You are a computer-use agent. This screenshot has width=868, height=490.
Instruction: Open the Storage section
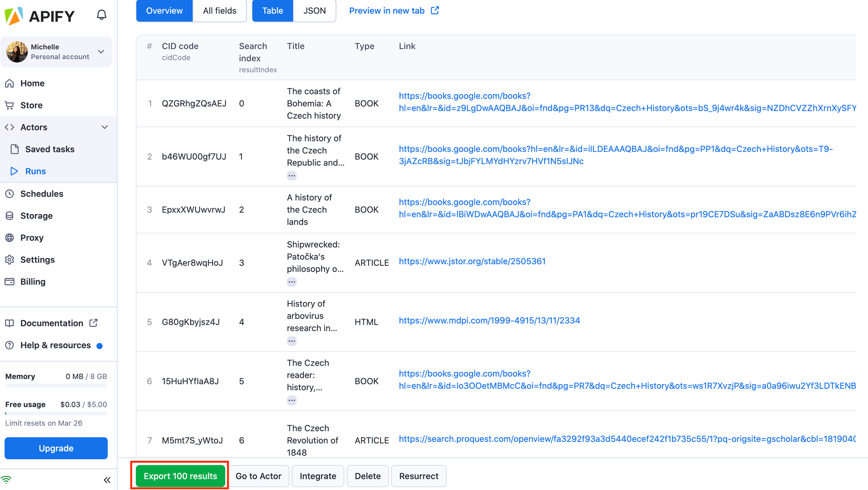[36, 216]
